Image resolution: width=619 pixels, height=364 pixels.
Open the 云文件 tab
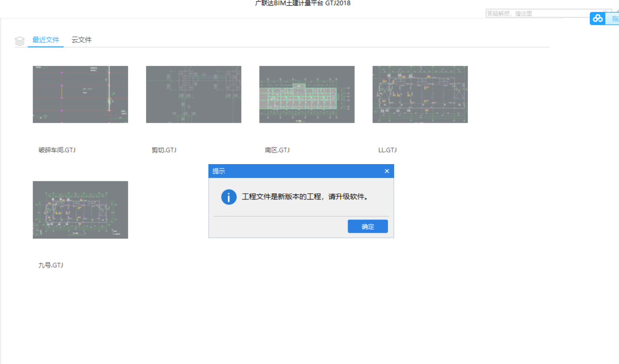tap(82, 40)
